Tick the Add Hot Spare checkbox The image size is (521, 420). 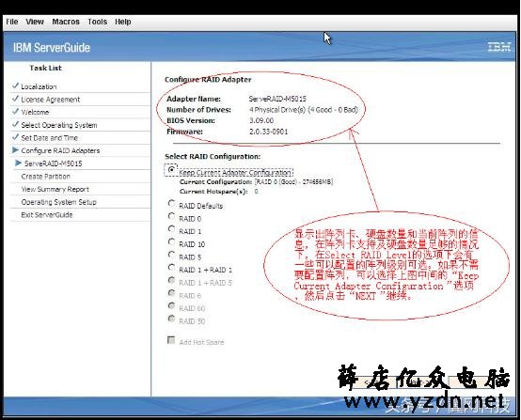coord(171,340)
